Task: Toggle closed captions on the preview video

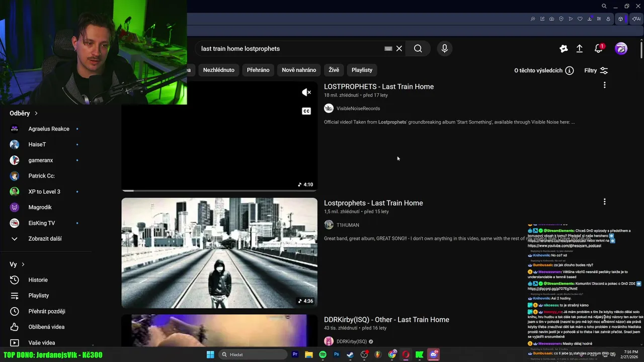Action: point(306,111)
